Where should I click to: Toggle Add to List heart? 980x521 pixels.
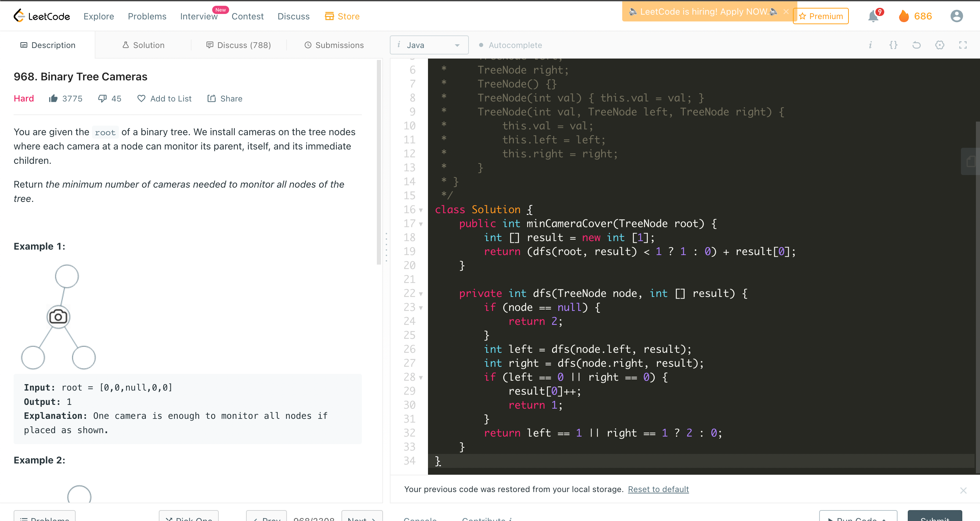coord(141,98)
